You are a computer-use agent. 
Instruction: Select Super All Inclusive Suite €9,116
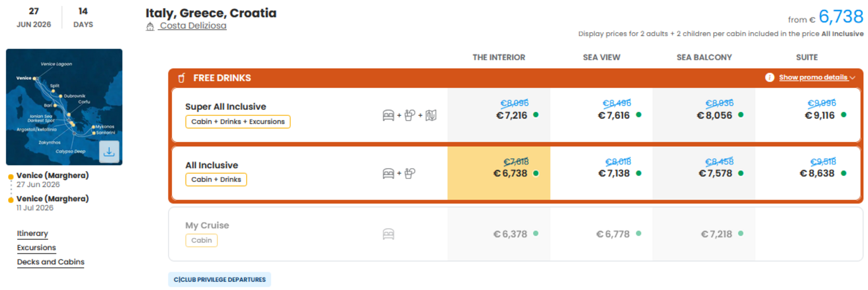808,115
